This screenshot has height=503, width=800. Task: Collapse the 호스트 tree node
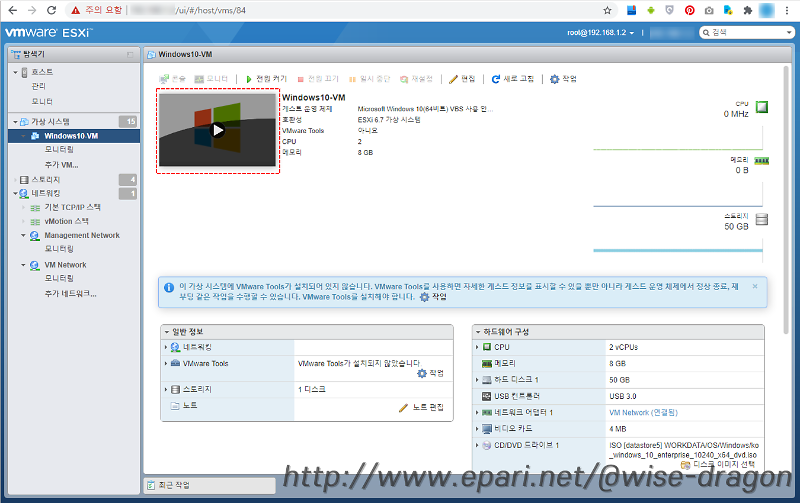point(15,72)
